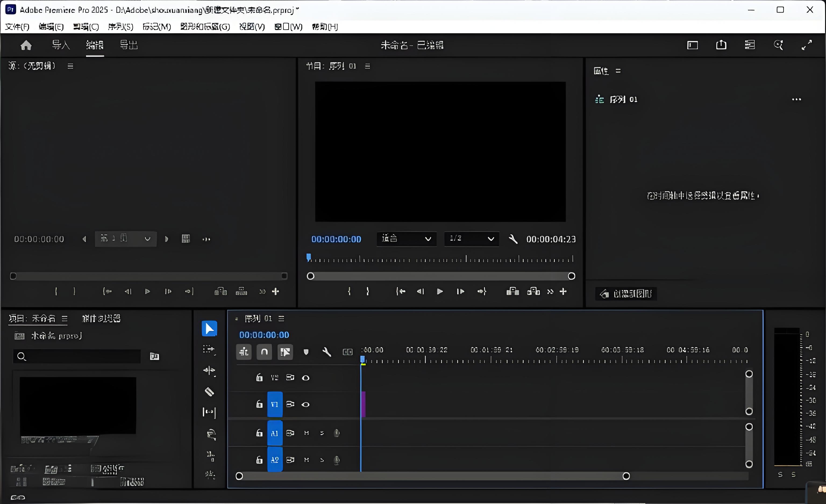Open the Program monitor button editor plus

(x=563, y=291)
